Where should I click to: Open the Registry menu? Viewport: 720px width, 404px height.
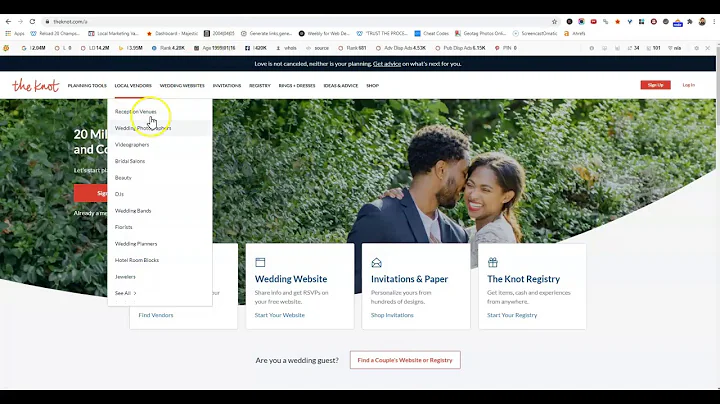click(260, 86)
